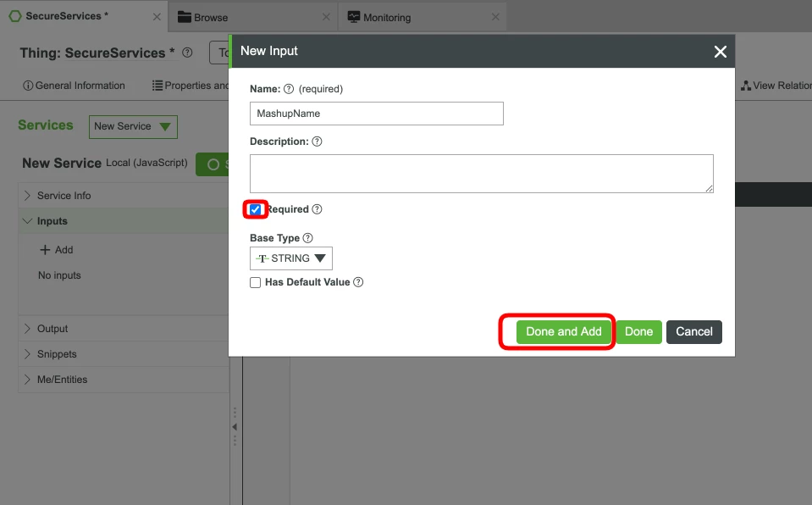812x505 pixels.
Task: Uncheck the Required checkbox
Action: [255, 209]
